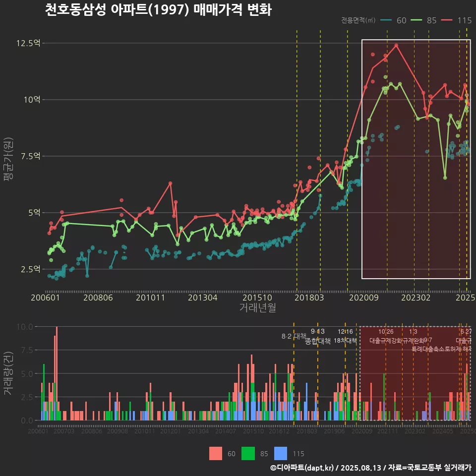476x476 pixels.
Task: Click the 201510 label on the price chart axis
Action: click(x=257, y=297)
